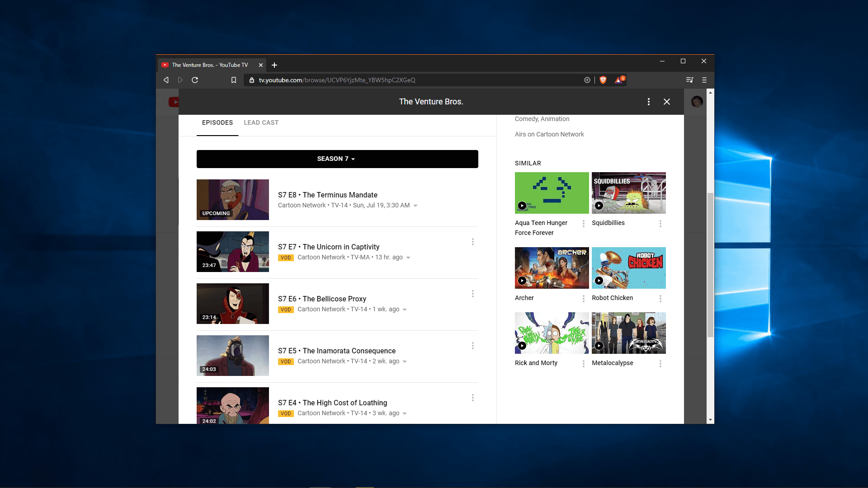Click the YouTube TV logo

click(174, 102)
